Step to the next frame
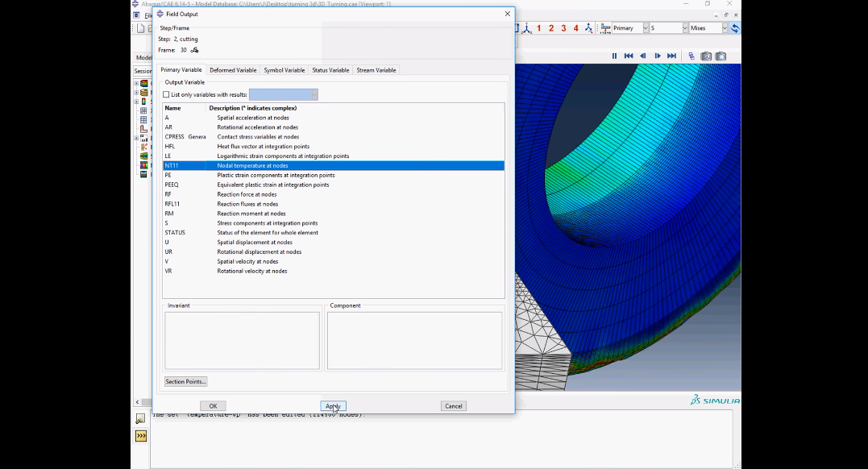The image size is (868, 469). tap(657, 56)
